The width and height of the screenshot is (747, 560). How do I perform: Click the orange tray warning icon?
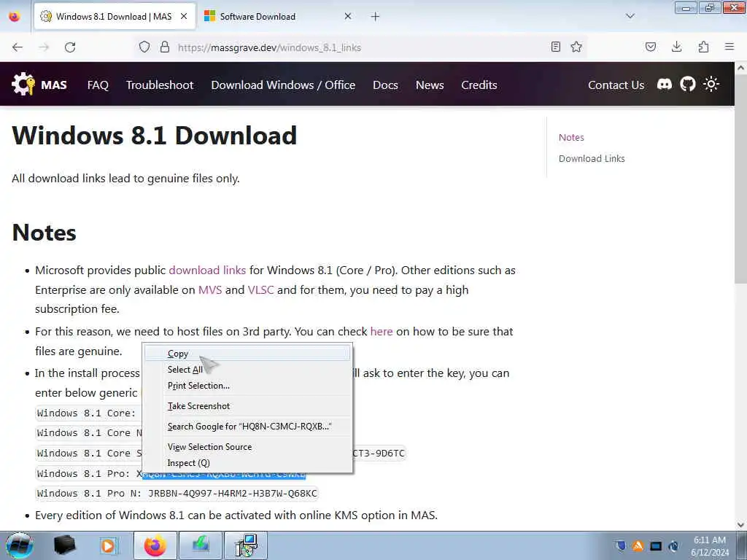(x=638, y=545)
